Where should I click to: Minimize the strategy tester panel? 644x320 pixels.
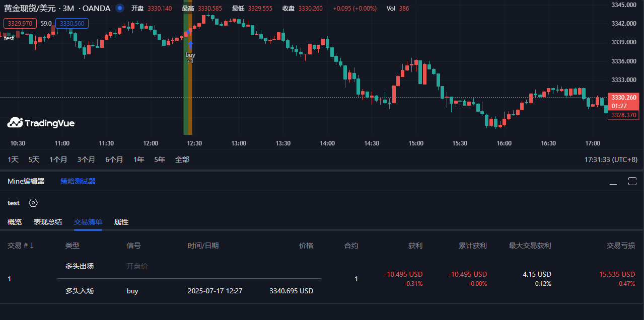pyautogui.click(x=613, y=182)
